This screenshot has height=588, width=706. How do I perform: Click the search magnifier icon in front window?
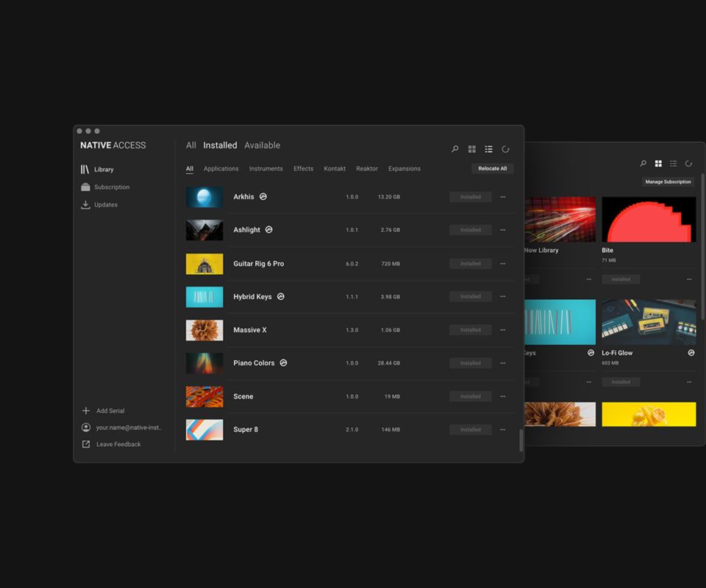(454, 149)
